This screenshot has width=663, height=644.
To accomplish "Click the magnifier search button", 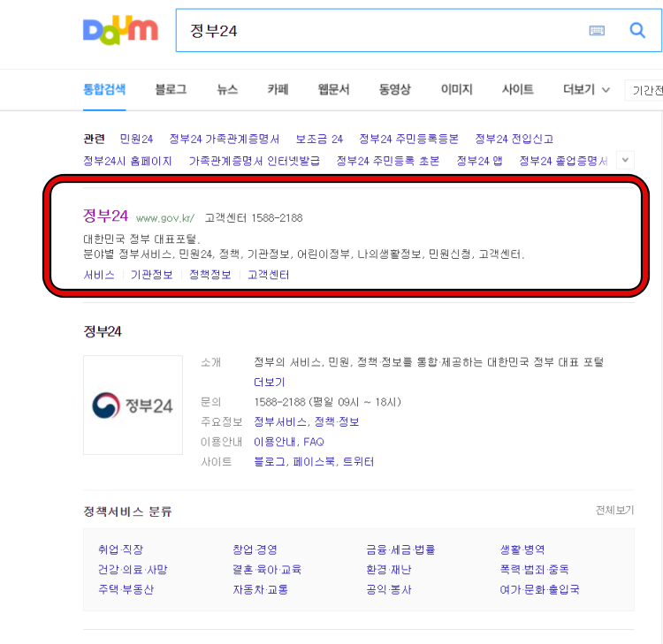I will coord(637,30).
